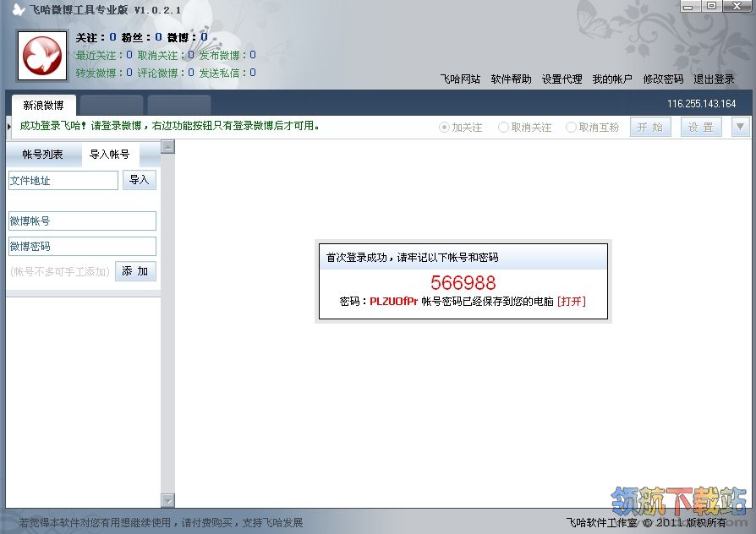This screenshot has width=756, height=534.
Task: Click the 文件地址 input field
Action: 63,181
